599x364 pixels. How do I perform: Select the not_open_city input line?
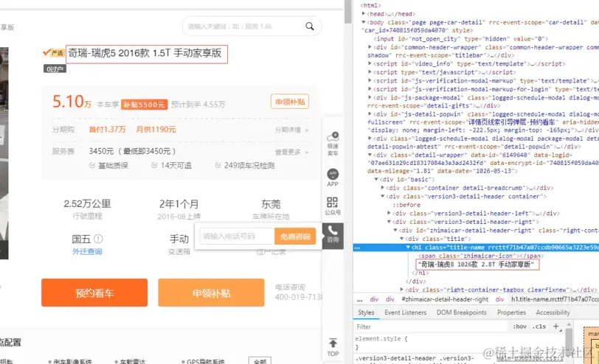(x=461, y=38)
